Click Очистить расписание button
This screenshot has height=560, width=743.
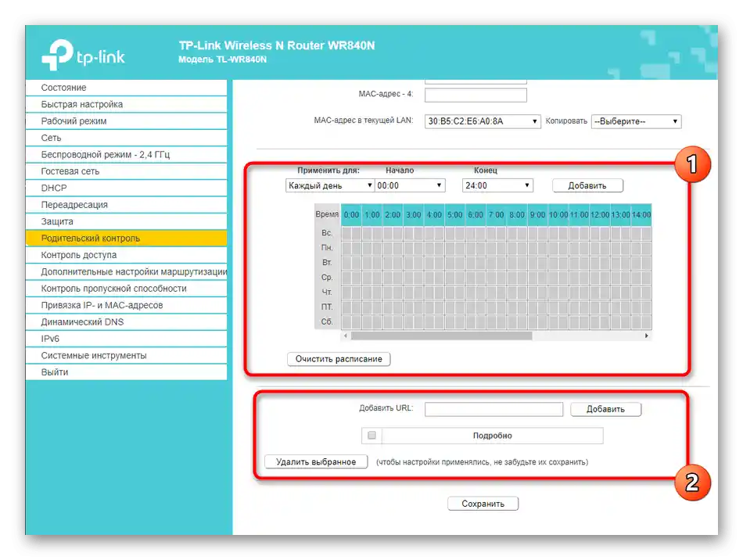click(339, 359)
